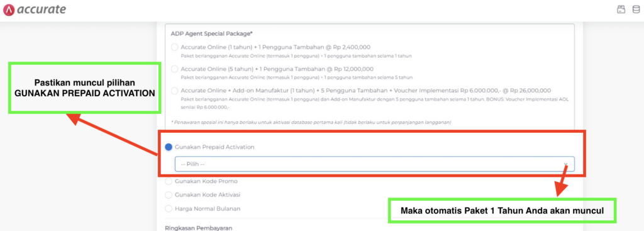Open the -- Pilih -- prepaid dropdown
Image resolution: width=644 pixels, height=231 pixels.
[x=375, y=164]
